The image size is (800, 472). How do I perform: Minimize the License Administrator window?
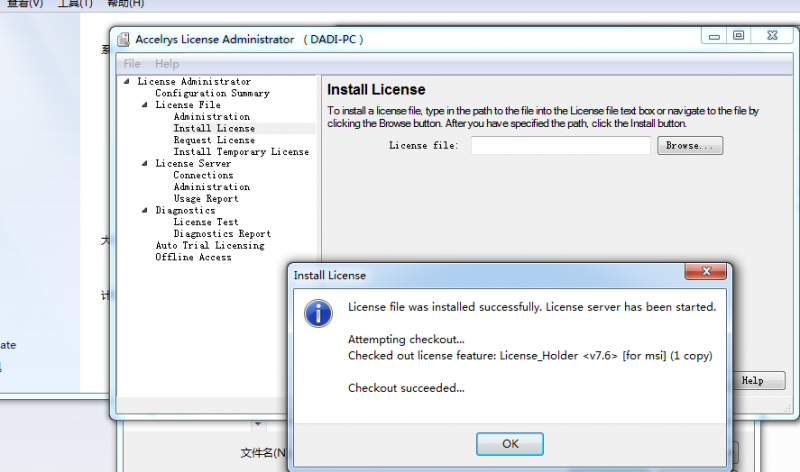714,36
